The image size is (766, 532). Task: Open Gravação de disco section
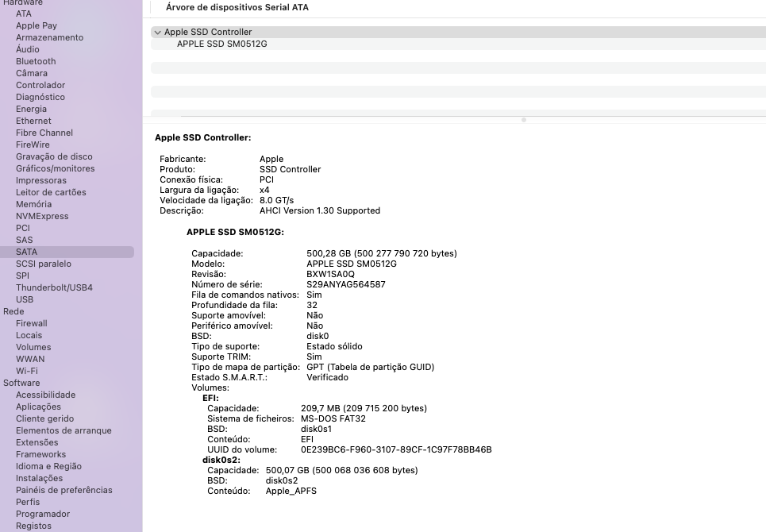(x=54, y=156)
